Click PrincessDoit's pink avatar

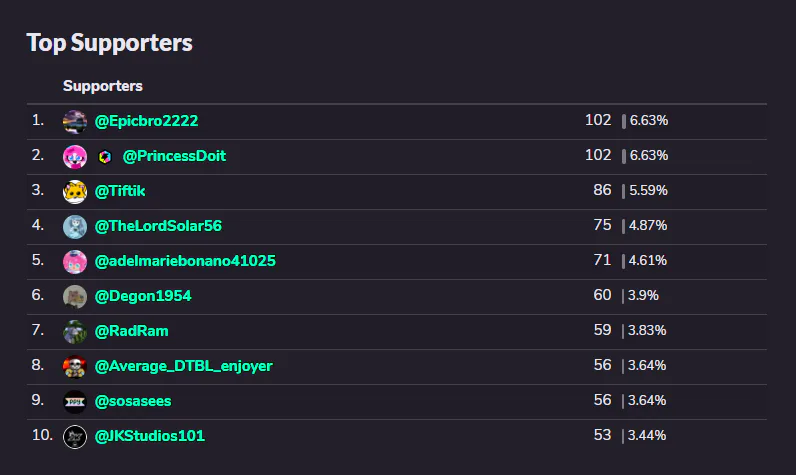(x=75, y=157)
